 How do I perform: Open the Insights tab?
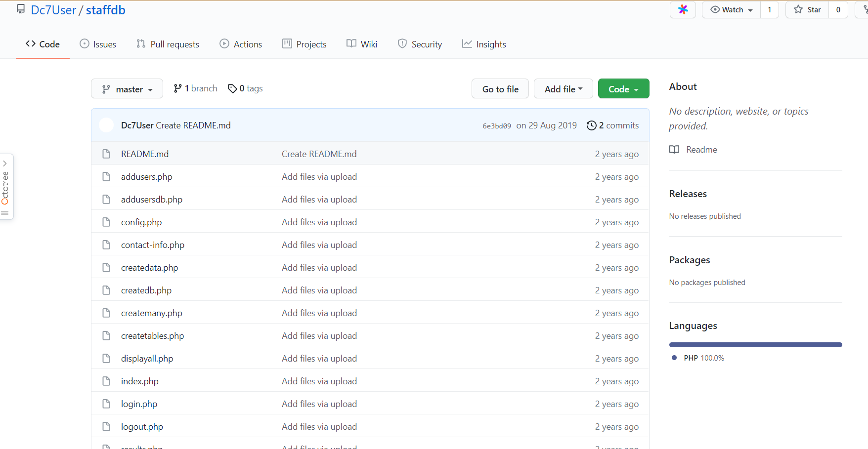click(x=484, y=44)
